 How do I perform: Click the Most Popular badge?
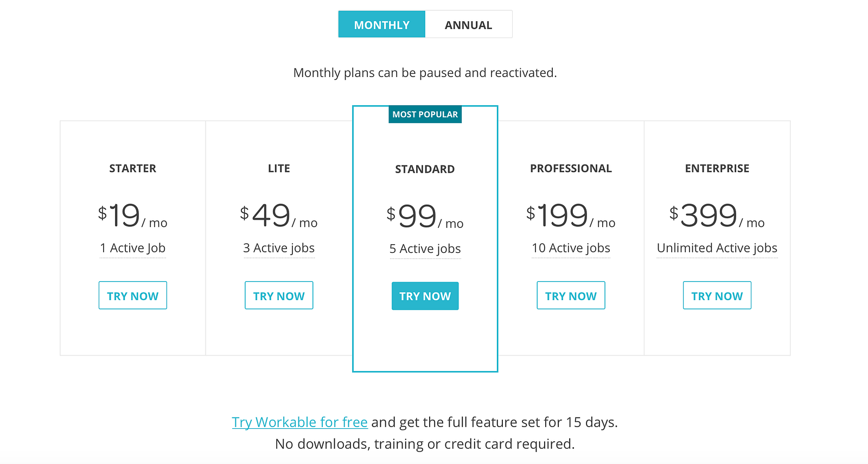tap(425, 115)
